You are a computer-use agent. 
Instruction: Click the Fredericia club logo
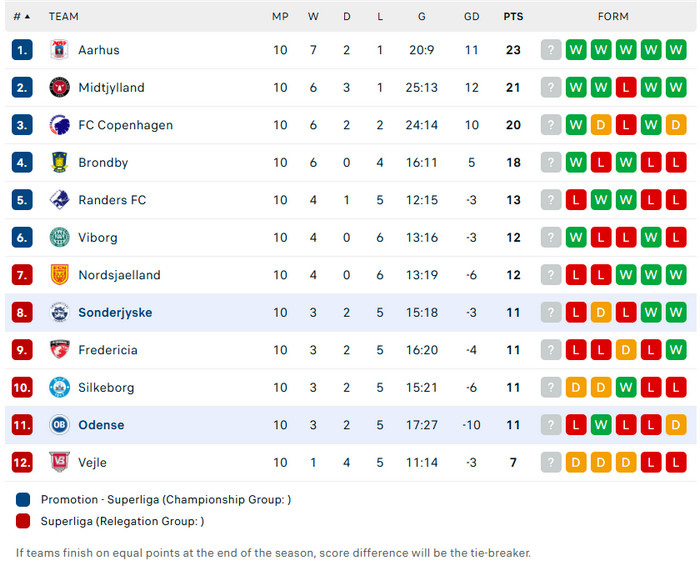[60, 350]
